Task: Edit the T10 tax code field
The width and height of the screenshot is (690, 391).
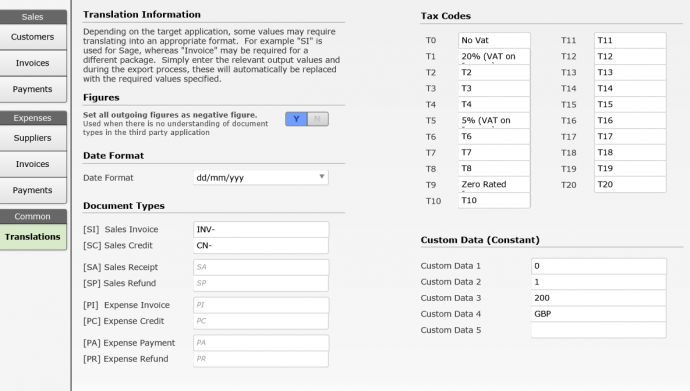Action: (494, 201)
